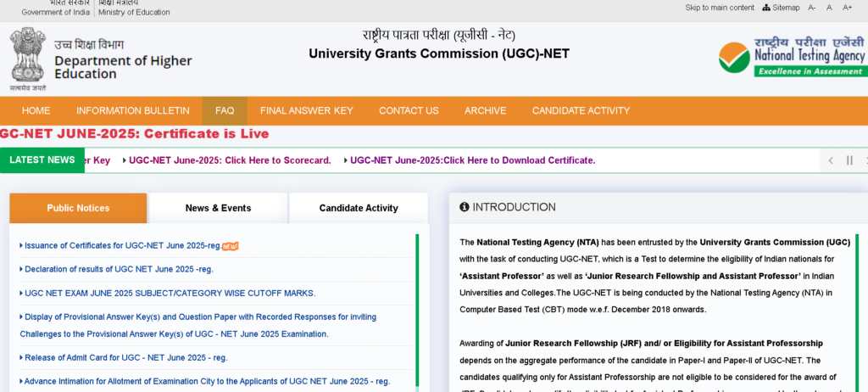Open the HOME menu item
Image resolution: width=868 pixels, height=392 pixels.
pos(36,111)
